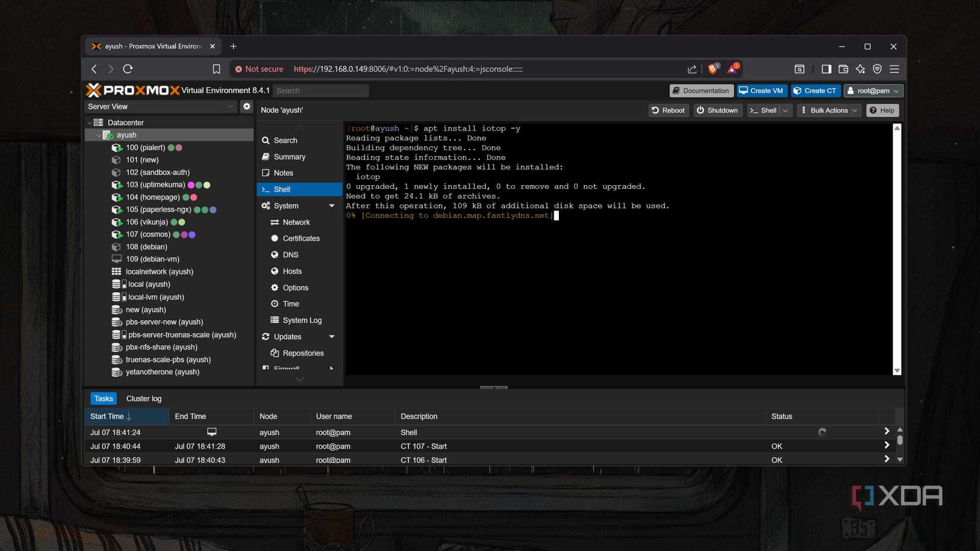Open the Server View settings gear
The image size is (980, 551).
[246, 106]
